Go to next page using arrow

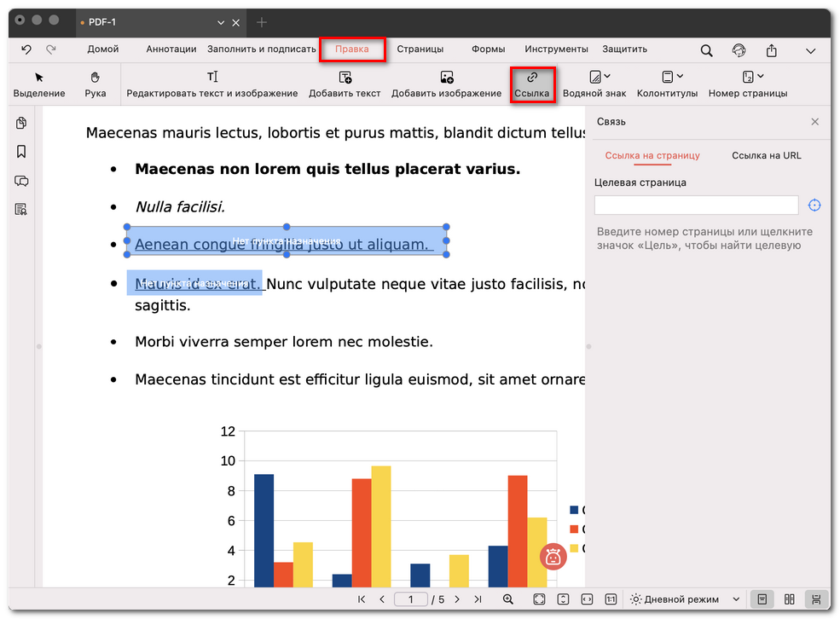click(x=457, y=599)
